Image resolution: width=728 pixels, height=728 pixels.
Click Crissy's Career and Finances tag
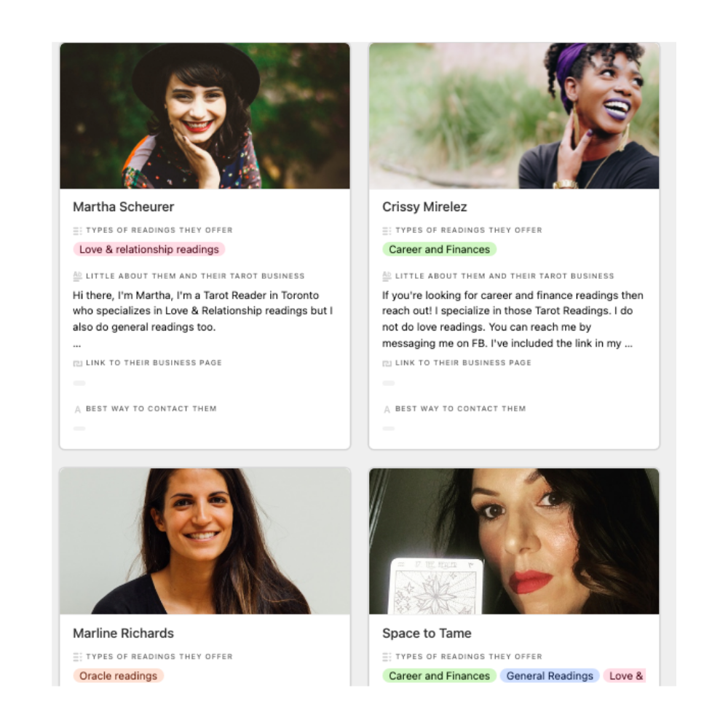coord(439,249)
